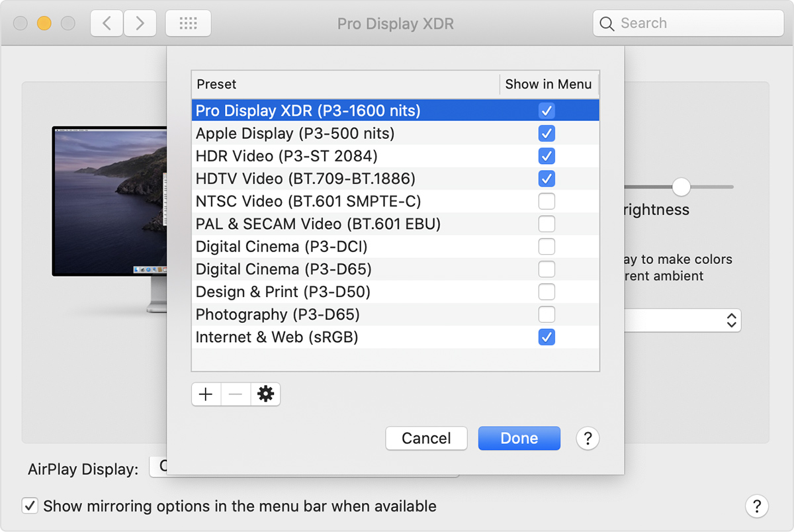Viewport: 794px width, 532px height.
Task: Open the dropdown on the right side
Action: (730, 321)
